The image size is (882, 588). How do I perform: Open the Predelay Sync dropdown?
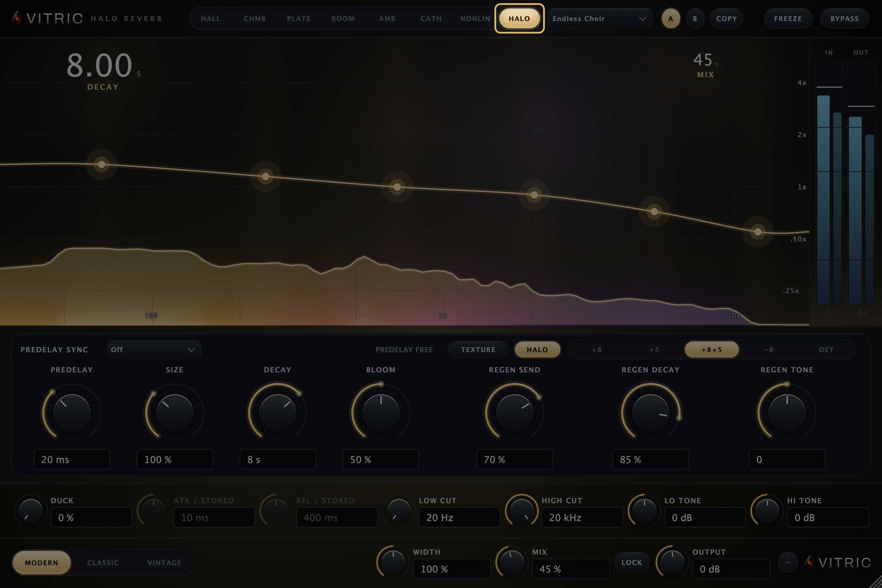click(x=154, y=350)
